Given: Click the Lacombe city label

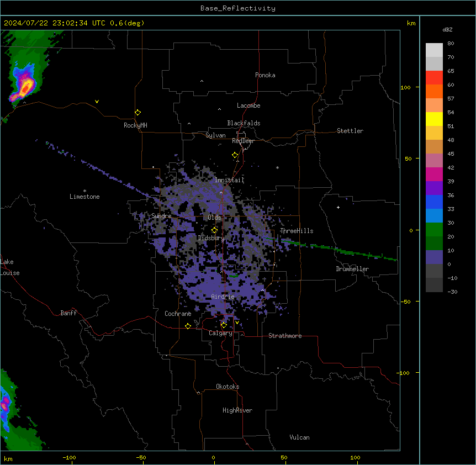Looking at the screenshot, I should [x=248, y=105].
